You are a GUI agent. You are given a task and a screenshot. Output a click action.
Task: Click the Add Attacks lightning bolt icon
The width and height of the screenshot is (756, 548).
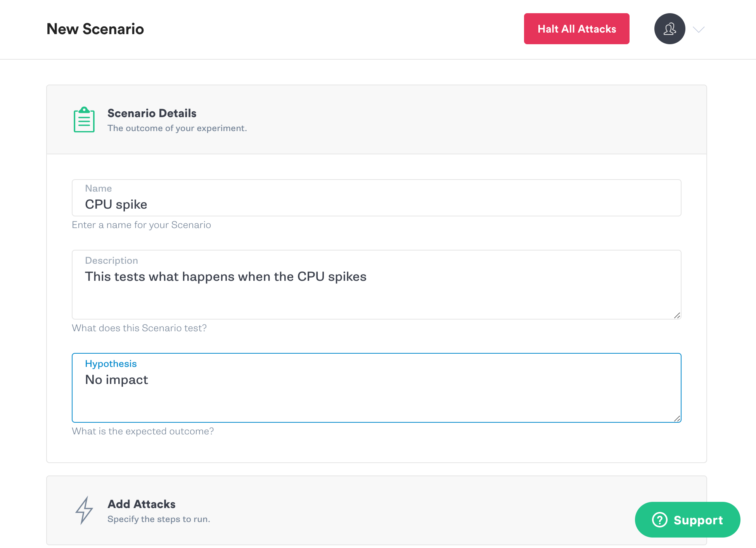coord(84,510)
